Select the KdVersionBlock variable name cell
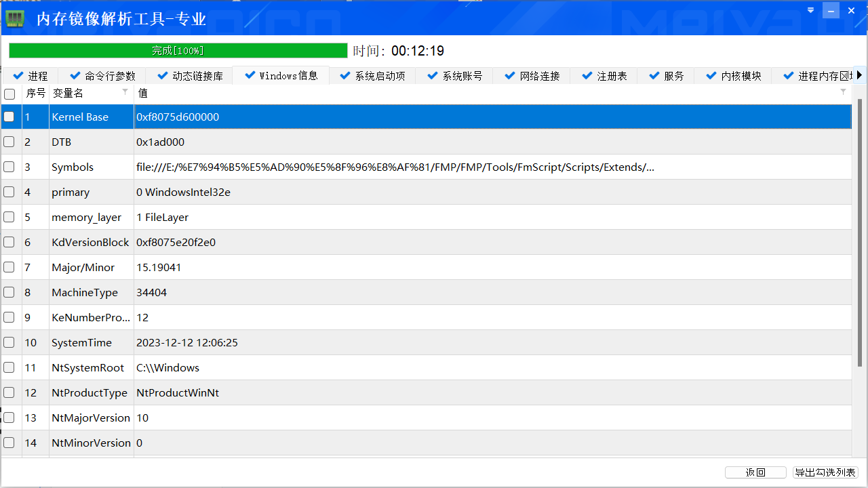This screenshot has width=868, height=488. (x=92, y=242)
